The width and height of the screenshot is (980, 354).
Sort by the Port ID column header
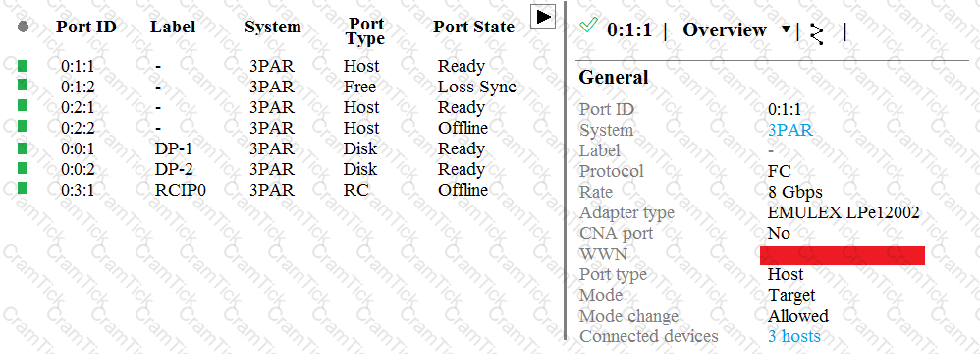pyautogui.click(x=86, y=27)
